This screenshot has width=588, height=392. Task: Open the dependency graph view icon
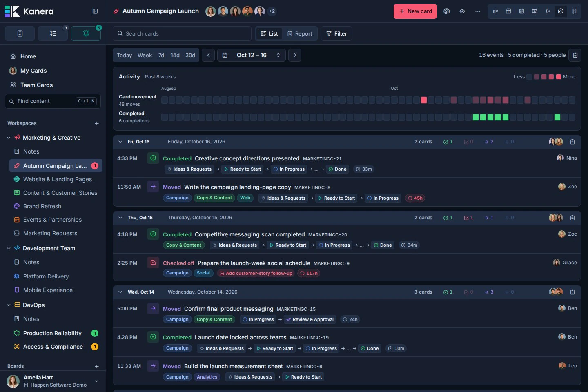click(548, 11)
